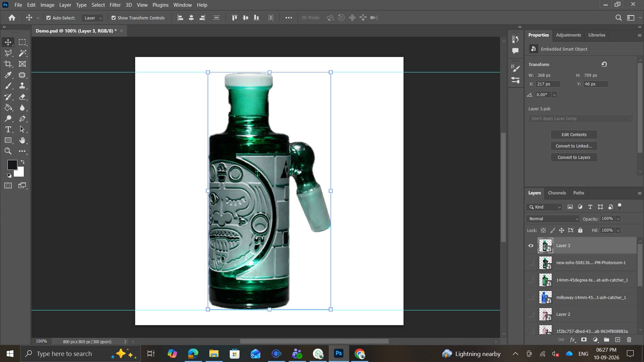Image resolution: width=644 pixels, height=362 pixels.
Task: Select the Eyedropper tool
Action: (x=8, y=75)
